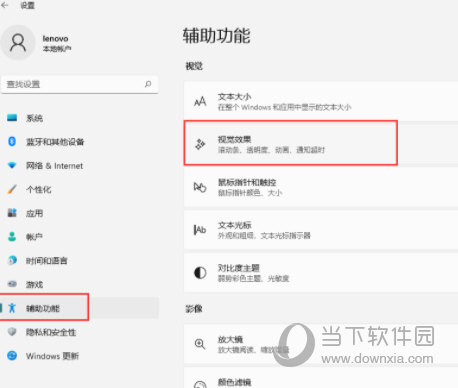Viewport: 458px width, 388px height.
Task: Open the 对比度主题 setting
Action: (x=321, y=273)
